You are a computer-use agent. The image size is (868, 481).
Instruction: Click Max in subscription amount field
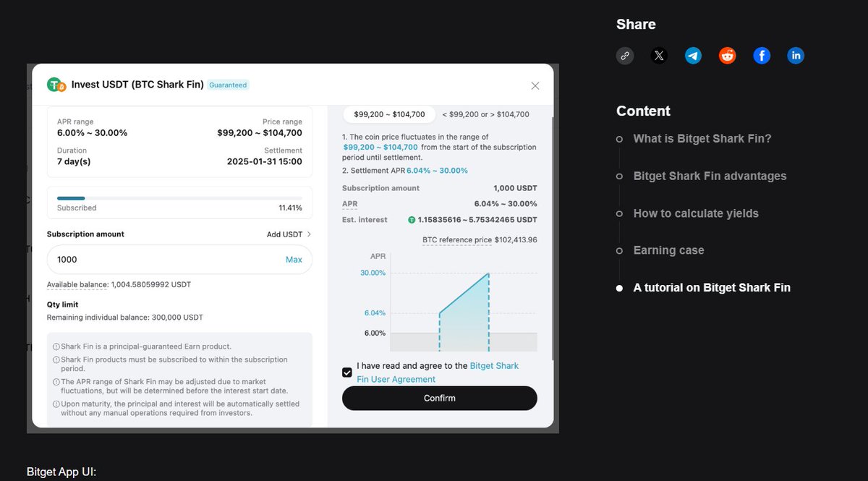tap(294, 260)
